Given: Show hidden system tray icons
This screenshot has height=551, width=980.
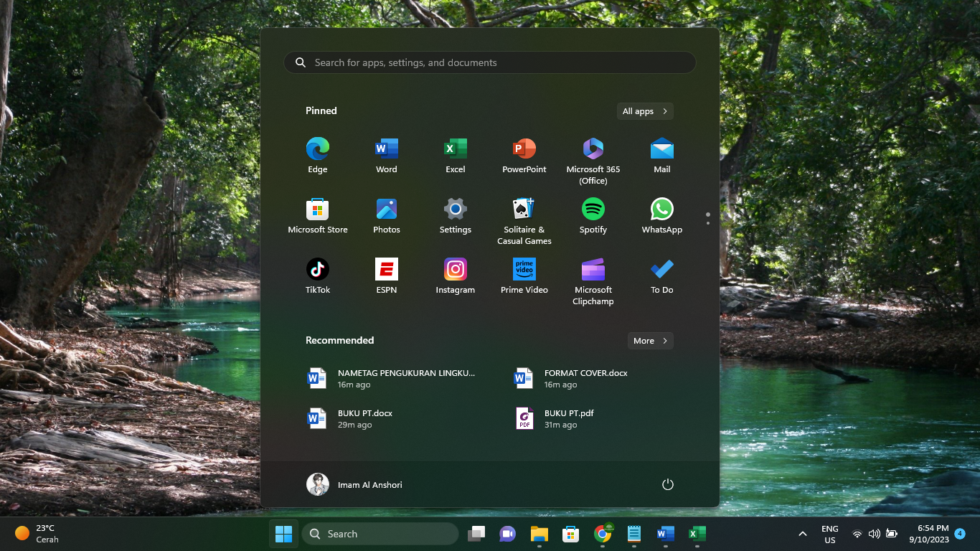Looking at the screenshot, I should (803, 534).
